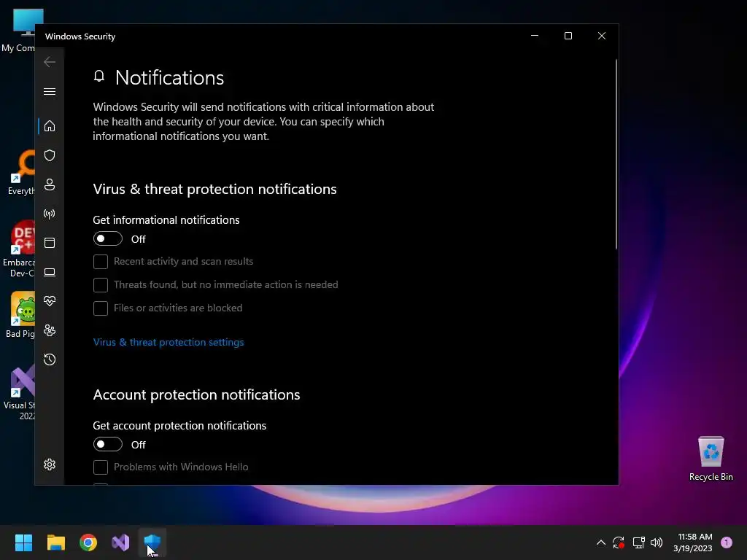Close the Windows Security window
747x560 pixels.
point(602,36)
